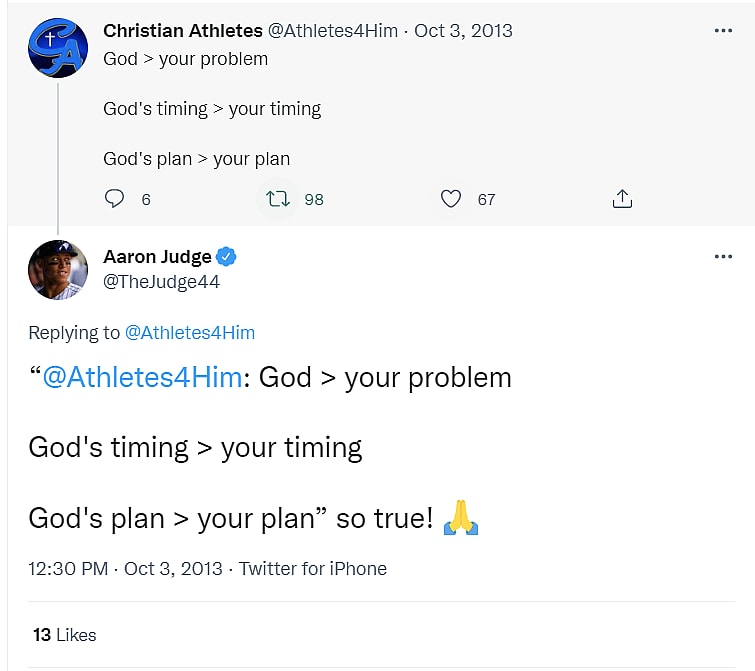The width and height of the screenshot is (755, 671).
Task: Open Aaron Judge display name link
Action: (157, 257)
